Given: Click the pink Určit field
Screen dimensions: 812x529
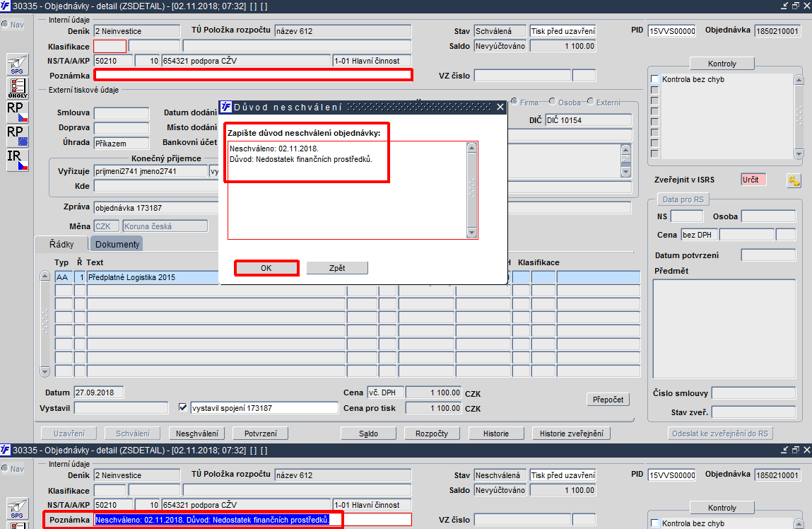Looking at the screenshot, I should point(753,180).
